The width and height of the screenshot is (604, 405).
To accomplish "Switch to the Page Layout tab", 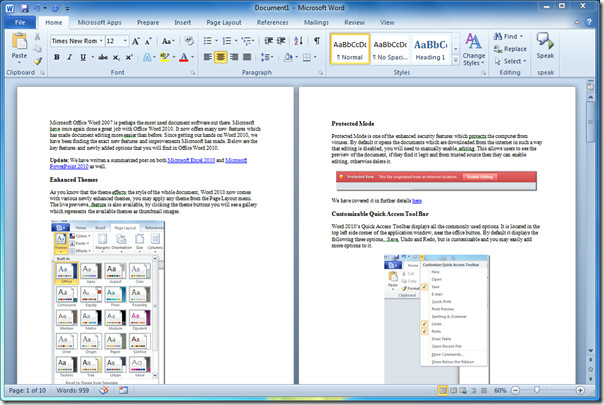I will [224, 22].
